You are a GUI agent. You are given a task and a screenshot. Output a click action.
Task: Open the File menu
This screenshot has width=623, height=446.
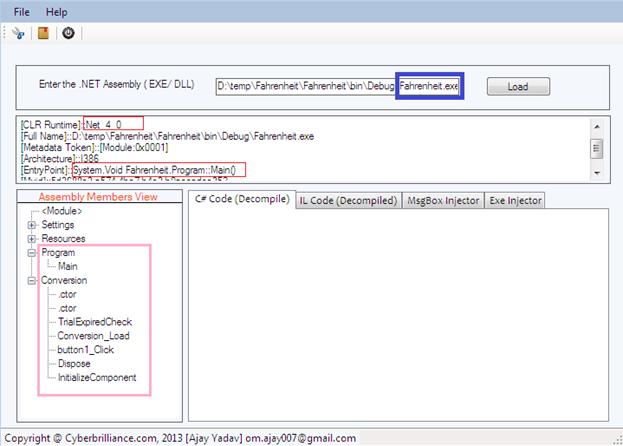[x=22, y=12]
